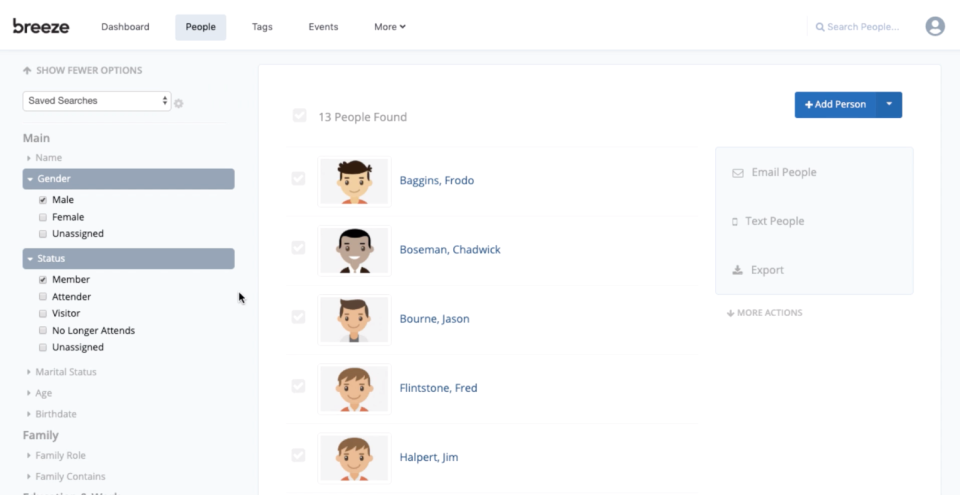Screen dimensions: 960x495
Task: Click the Saved Searches gear icon
Action: (179, 104)
